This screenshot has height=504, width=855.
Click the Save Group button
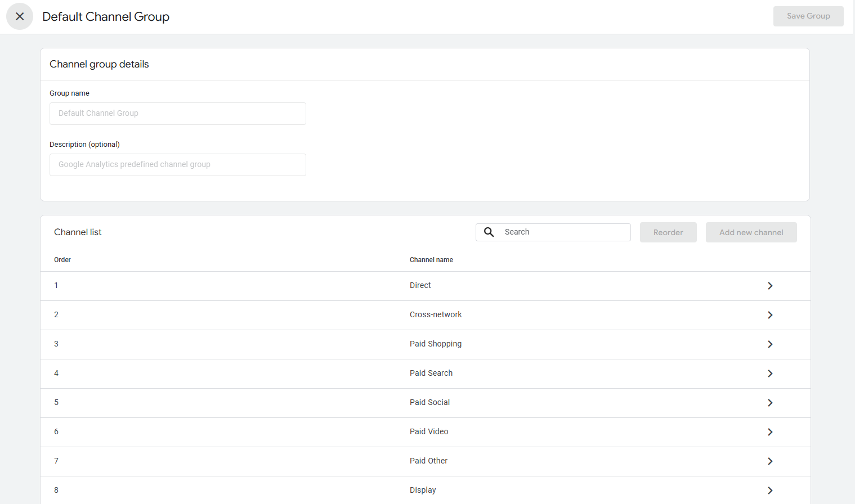(808, 16)
